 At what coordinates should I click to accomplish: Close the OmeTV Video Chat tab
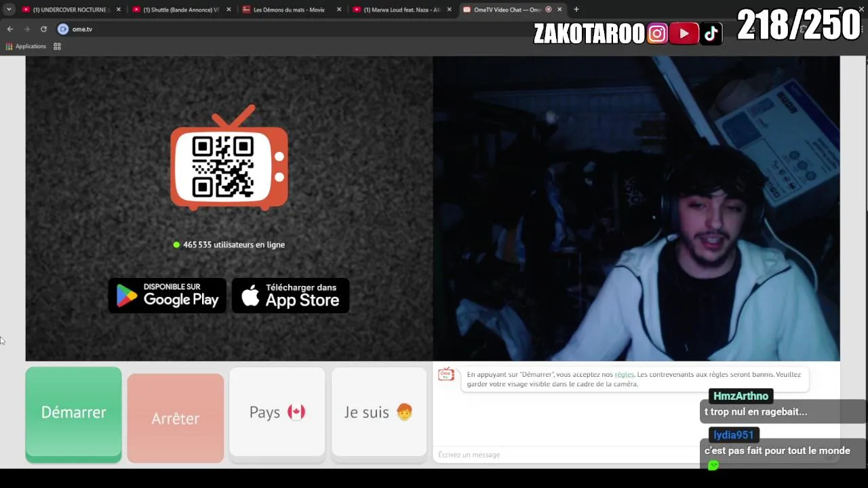[x=559, y=9]
